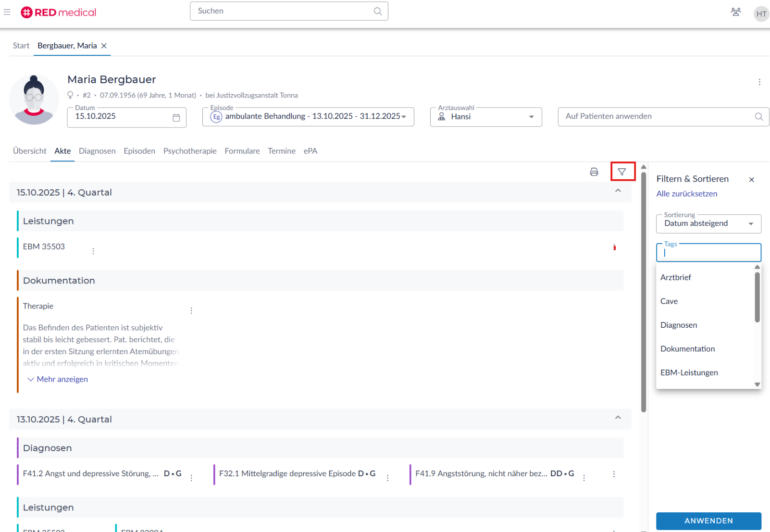The height and width of the screenshot is (532, 770).
Task: Click the HT user avatar
Action: pos(761,14)
